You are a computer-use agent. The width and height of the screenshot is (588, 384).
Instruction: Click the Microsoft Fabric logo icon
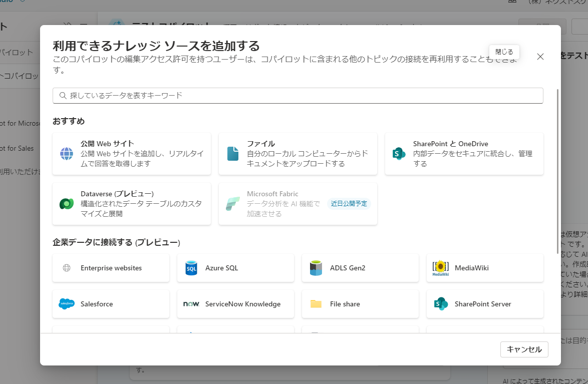coord(233,204)
